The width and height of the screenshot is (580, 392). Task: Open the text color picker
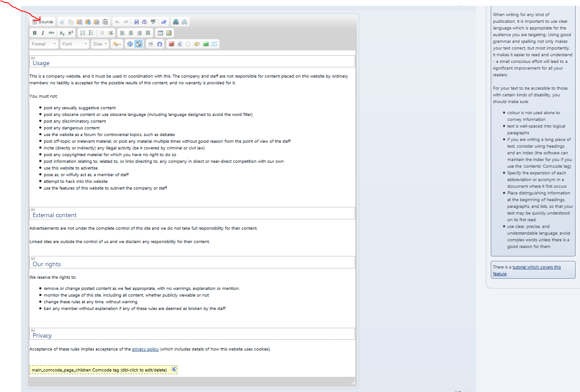point(116,44)
